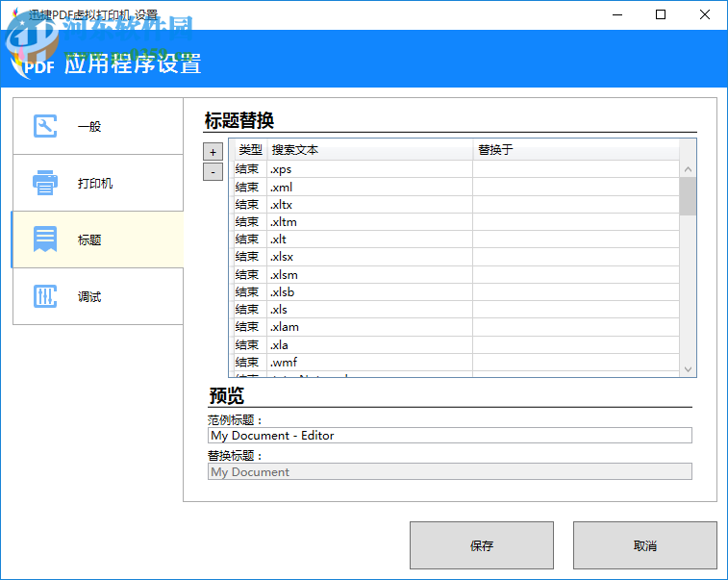The image size is (728, 580).
Task: Click the replacement list scrollbar thumb
Action: [688, 196]
